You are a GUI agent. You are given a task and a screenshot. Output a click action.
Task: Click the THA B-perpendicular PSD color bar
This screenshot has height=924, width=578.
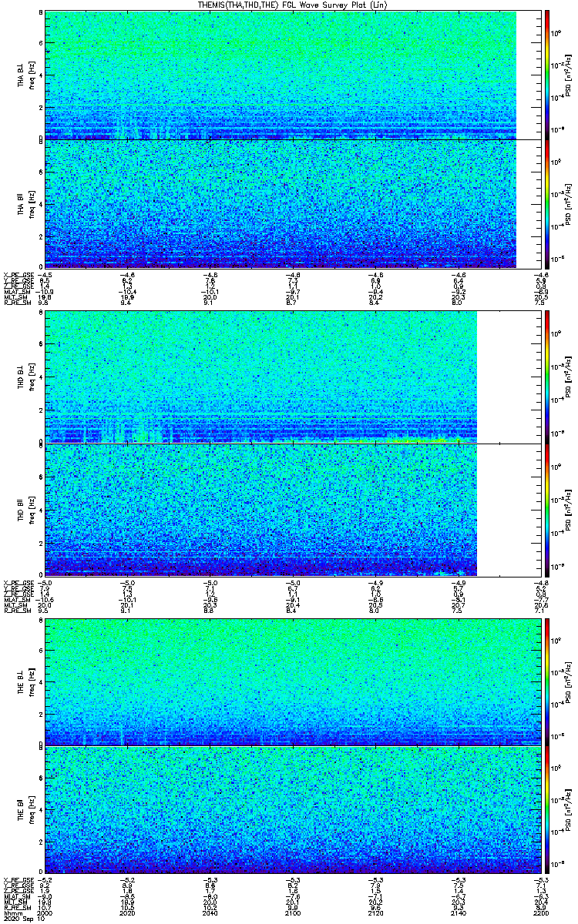pyautogui.click(x=547, y=75)
